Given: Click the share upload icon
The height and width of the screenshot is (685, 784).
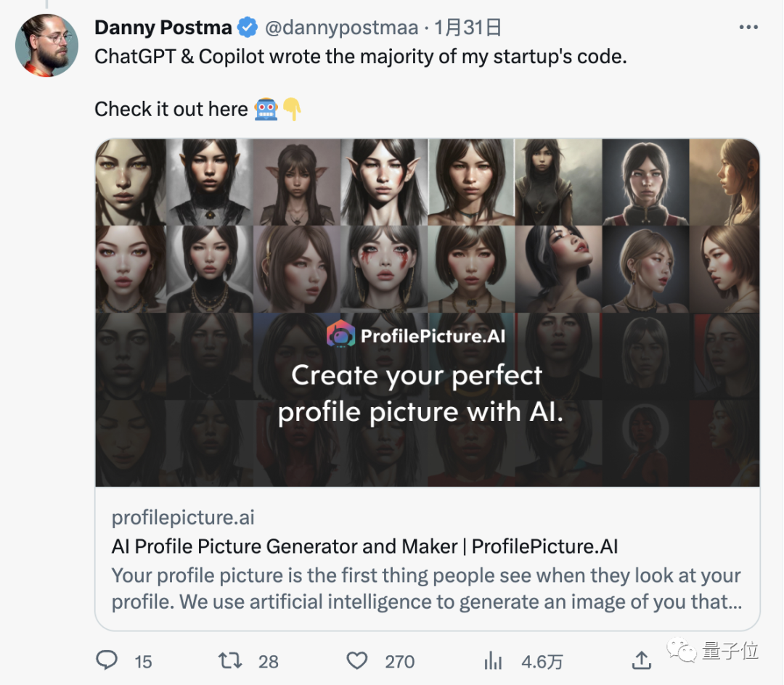Looking at the screenshot, I should (642, 661).
